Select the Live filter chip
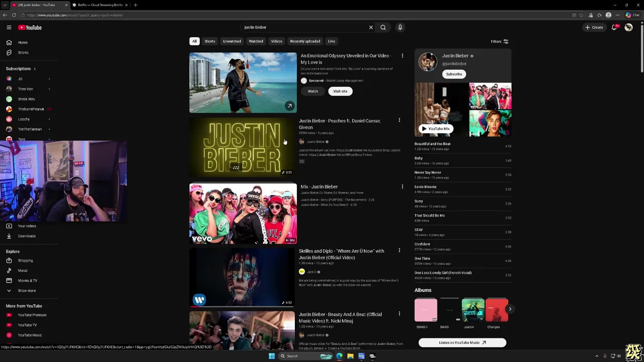Screen dimensions: 644x362 (332, 41)
